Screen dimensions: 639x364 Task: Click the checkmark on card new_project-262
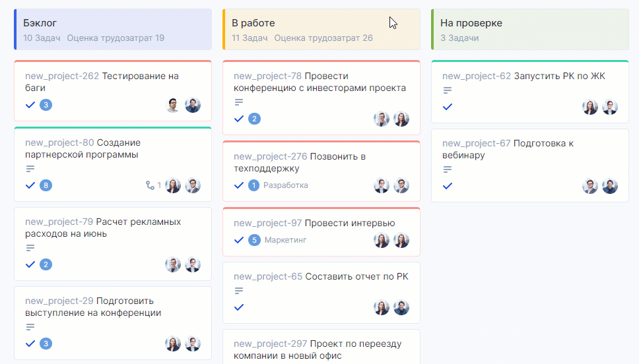click(30, 105)
